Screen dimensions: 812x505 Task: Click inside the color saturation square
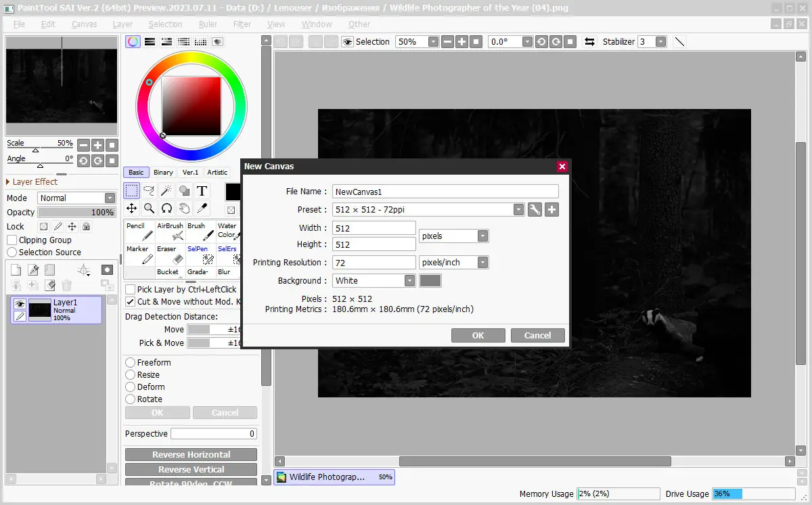191,106
